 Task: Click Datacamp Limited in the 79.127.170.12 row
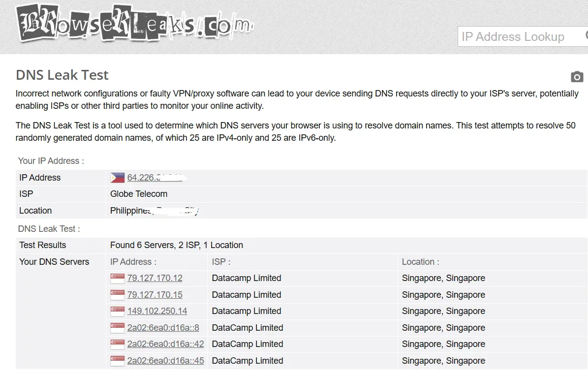pos(247,278)
